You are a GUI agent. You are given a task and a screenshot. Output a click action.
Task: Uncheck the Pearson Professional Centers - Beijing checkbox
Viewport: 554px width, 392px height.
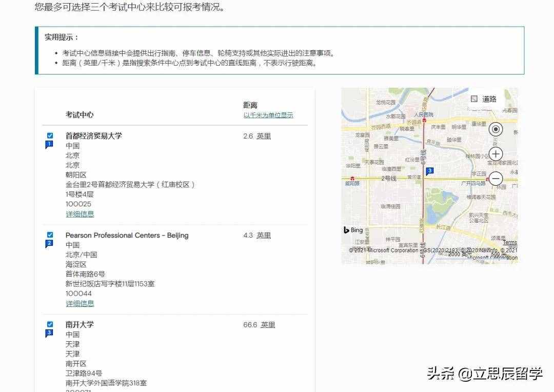(x=50, y=234)
